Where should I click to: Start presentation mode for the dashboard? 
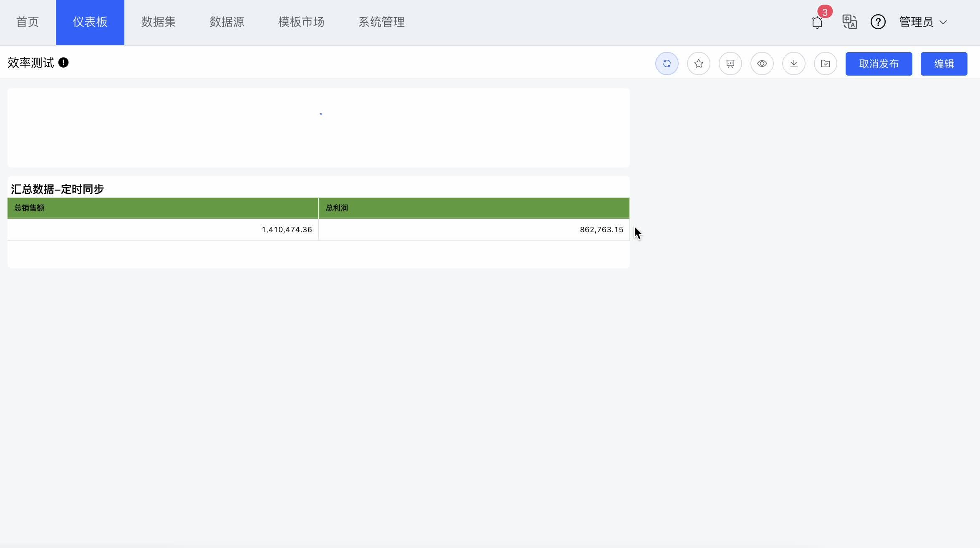[730, 63]
